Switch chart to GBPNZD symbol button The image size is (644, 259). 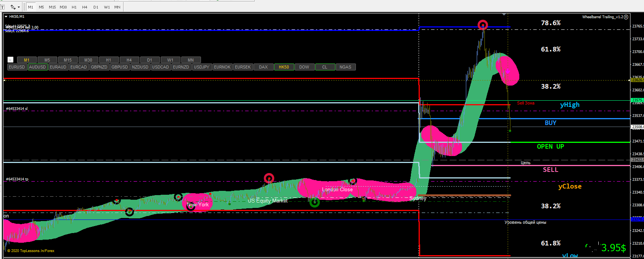click(x=99, y=67)
